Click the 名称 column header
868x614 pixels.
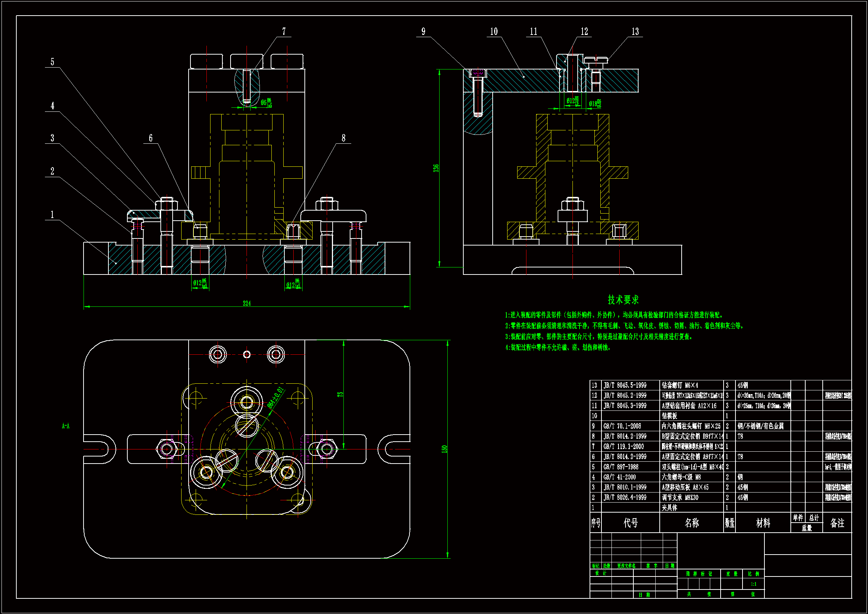[691, 523]
